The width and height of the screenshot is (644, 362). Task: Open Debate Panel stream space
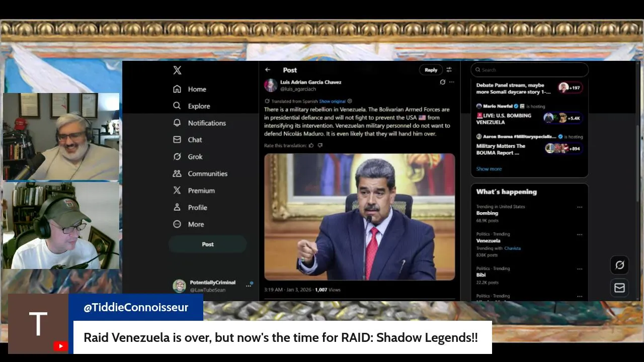tap(513, 88)
